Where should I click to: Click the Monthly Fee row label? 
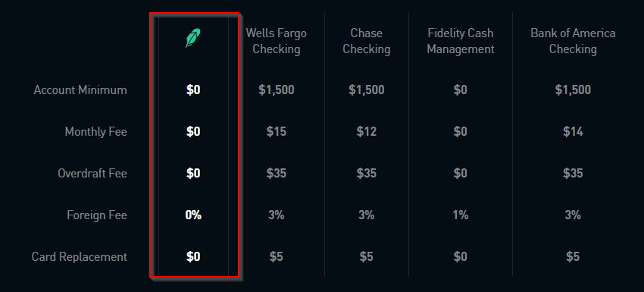click(x=96, y=132)
